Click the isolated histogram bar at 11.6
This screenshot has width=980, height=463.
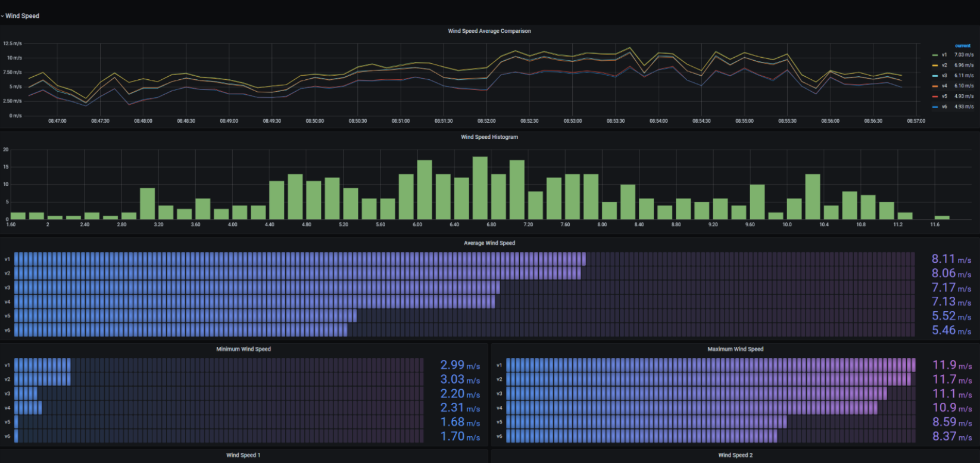(x=942, y=217)
